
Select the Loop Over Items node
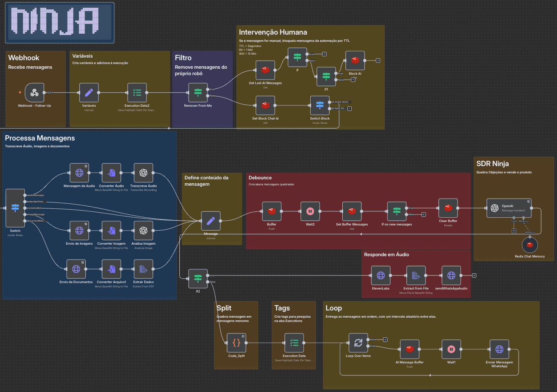pos(358,342)
